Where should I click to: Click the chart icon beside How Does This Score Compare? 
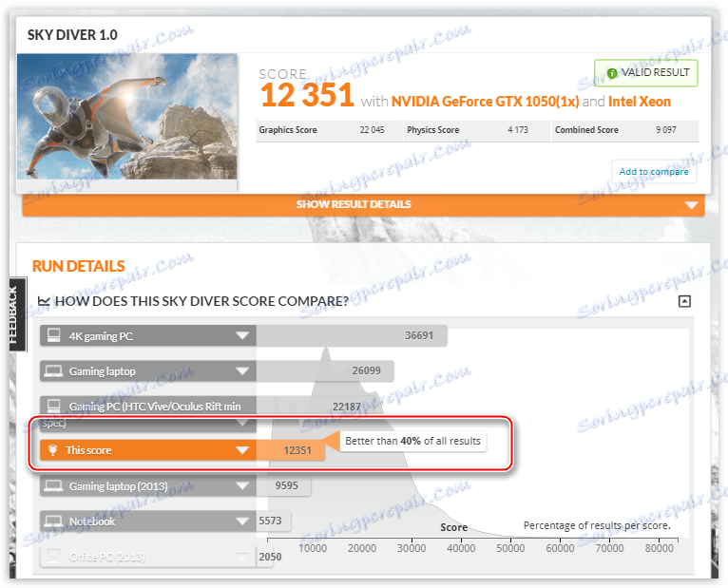coord(44,301)
